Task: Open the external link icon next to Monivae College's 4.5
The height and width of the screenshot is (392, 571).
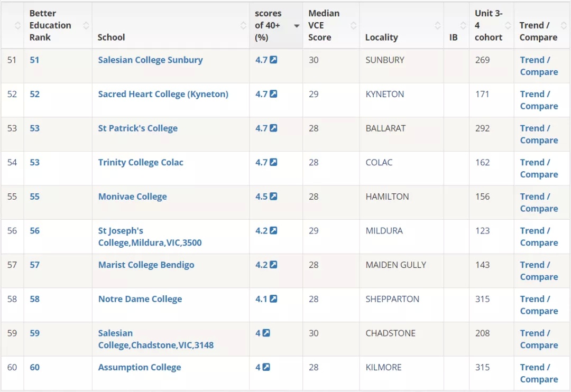Action: (273, 197)
